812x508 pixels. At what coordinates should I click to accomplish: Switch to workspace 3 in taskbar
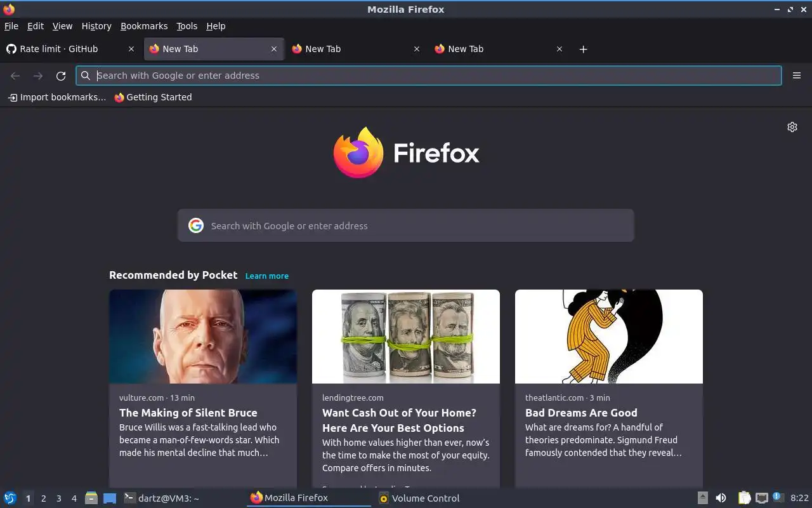[x=58, y=498]
